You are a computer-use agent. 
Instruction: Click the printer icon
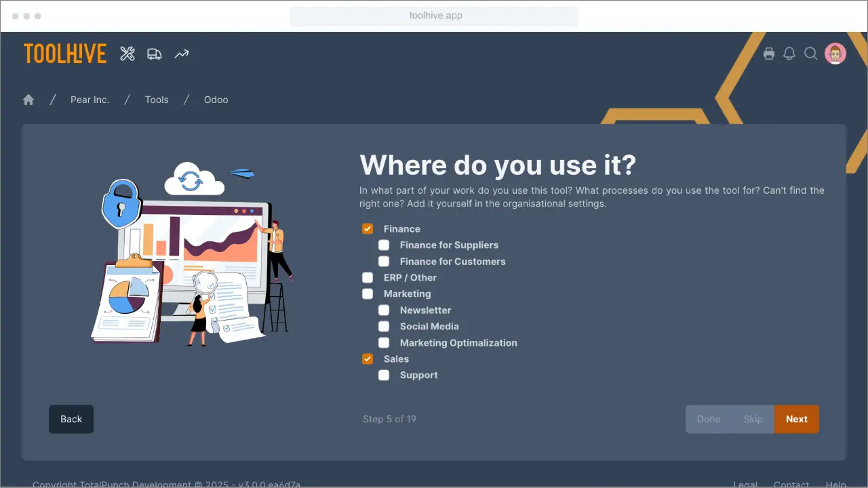[769, 53]
